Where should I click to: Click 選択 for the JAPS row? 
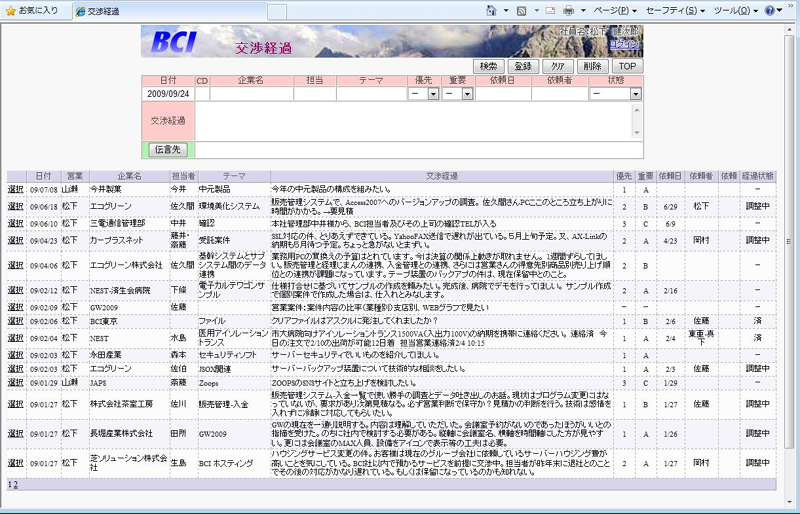click(15, 382)
